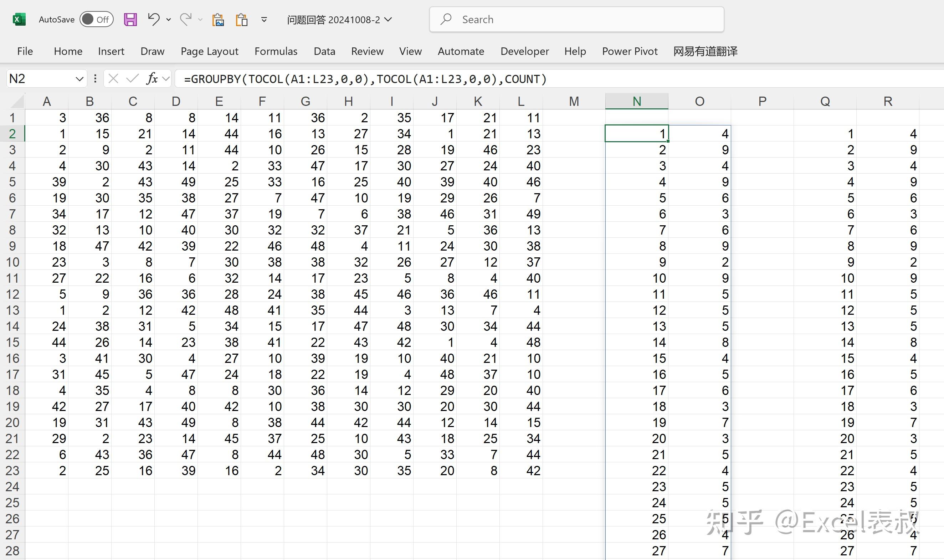Expand the file name 问题回答 20241008-2 dropdown
The image size is (944, 560).
pyautogui.click(x=388, y=19)
